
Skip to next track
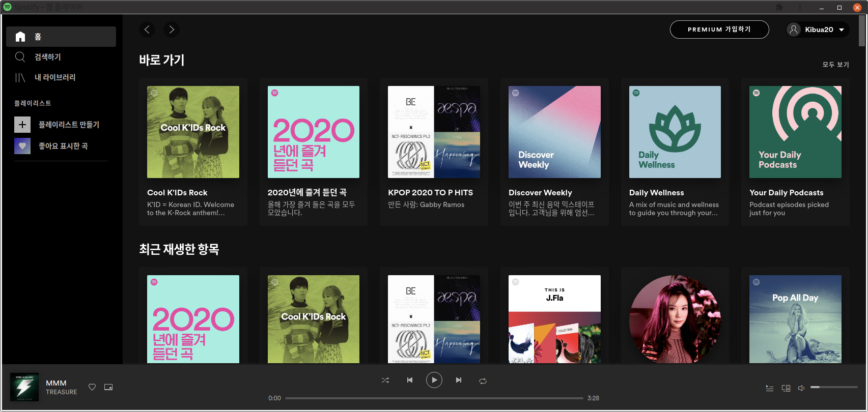(459, 380)
